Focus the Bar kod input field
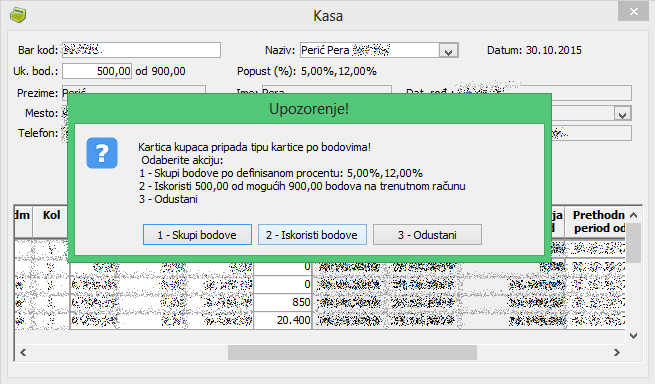This screenshot has height=384, width=655. point(141,50)
